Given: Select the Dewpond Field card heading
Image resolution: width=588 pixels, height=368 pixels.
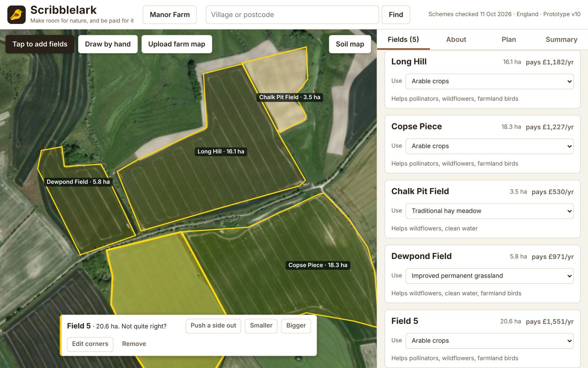Looking at the screenshot, I should pos(422,256).
